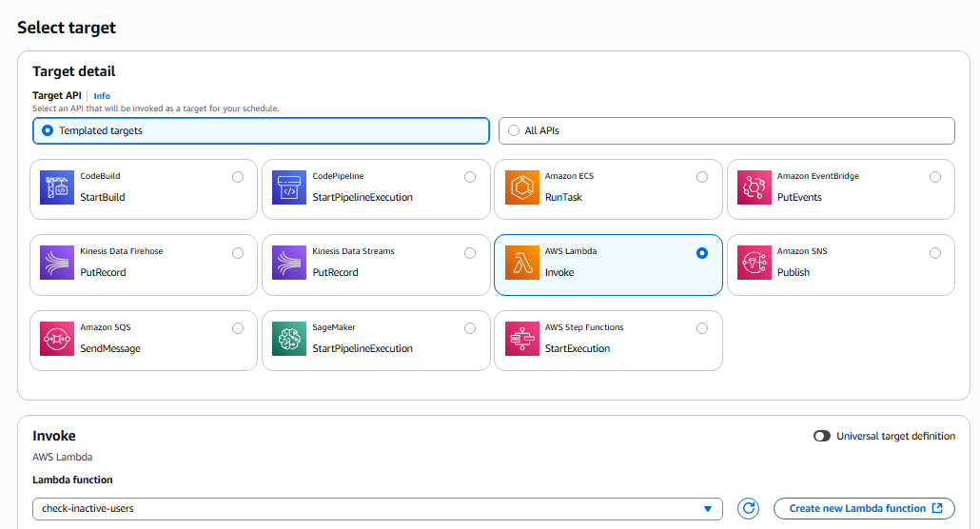Click the CodePipeline service icon
Viewport: 980px width, 529px height.
289,187
